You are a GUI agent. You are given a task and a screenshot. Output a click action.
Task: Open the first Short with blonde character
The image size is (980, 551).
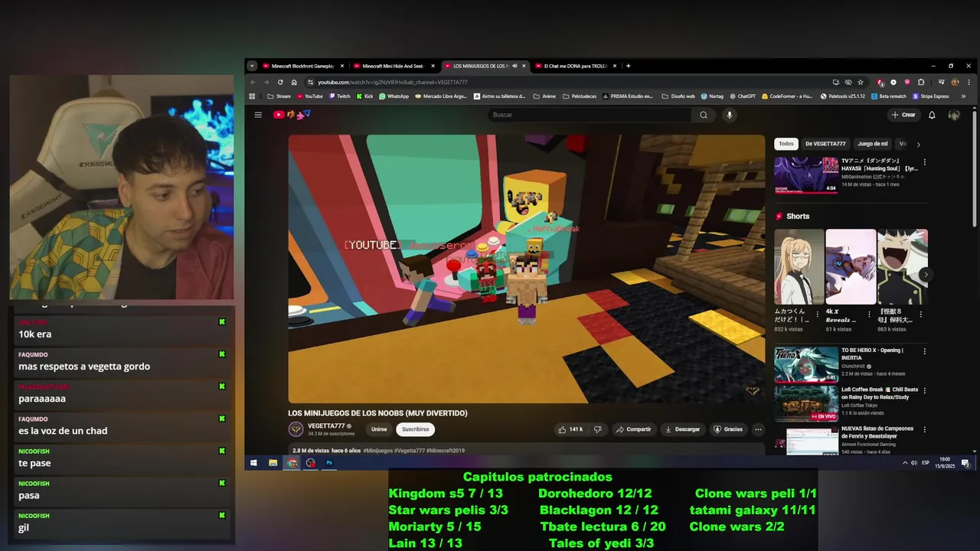point(799,267)
